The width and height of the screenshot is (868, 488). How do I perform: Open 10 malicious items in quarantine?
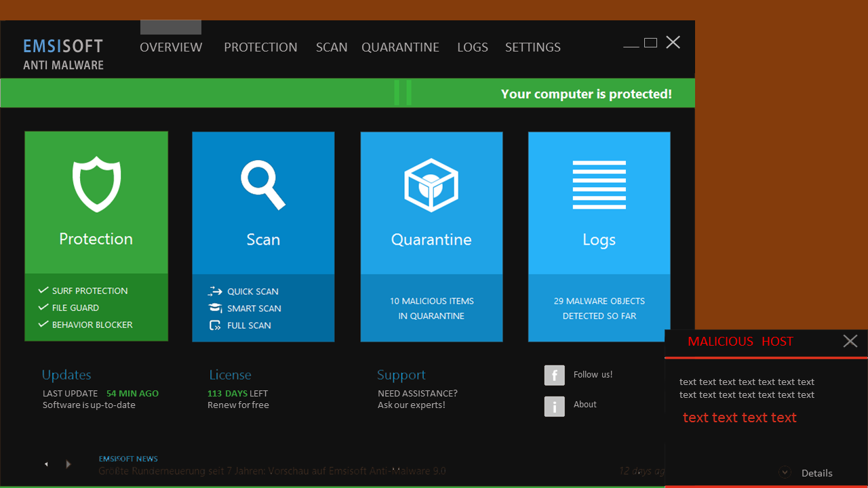432,308
